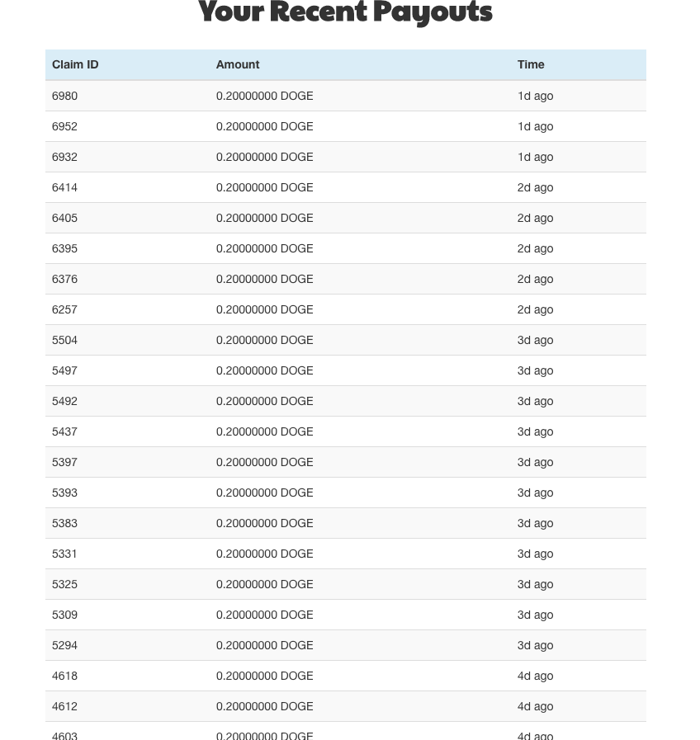The width and height of the screenshot is (700, 740).
Task: Click the Time column header
Action: 531,64
